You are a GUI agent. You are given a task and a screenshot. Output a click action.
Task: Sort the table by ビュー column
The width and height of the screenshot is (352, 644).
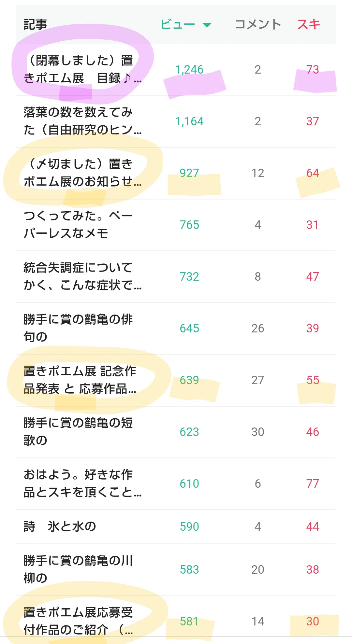coord(178,24)
